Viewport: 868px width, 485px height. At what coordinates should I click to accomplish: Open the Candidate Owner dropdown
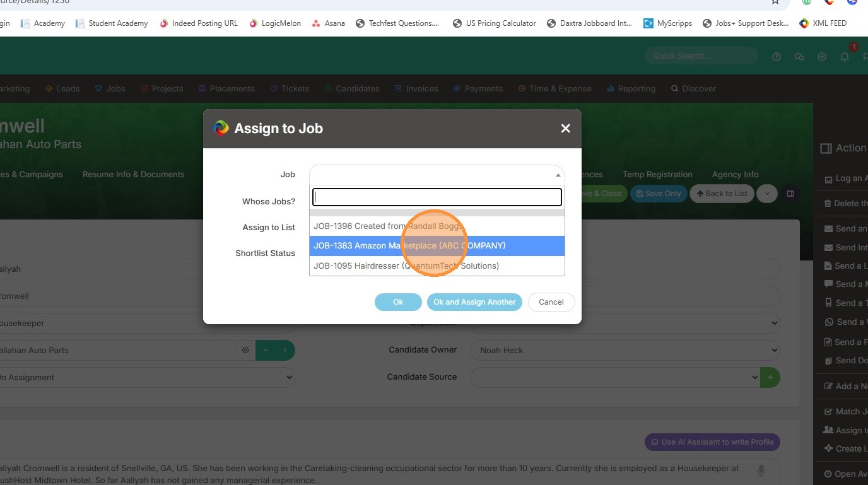click(625, 350)
